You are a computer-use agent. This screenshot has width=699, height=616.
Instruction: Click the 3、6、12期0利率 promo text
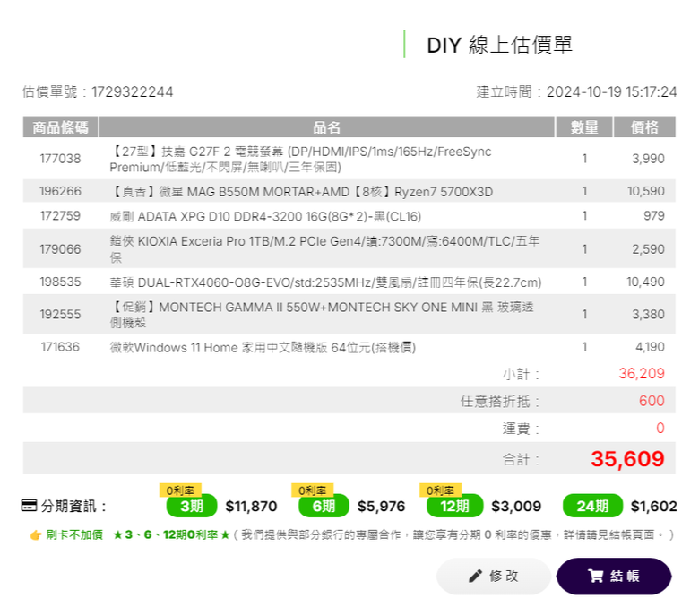point(171,534)
